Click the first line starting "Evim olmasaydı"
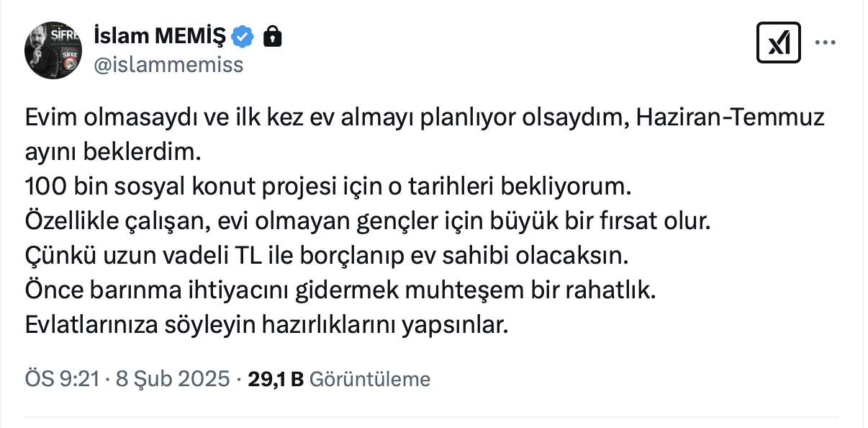The image size is (868, 428). pyautogui.click(x=324, y=118)
